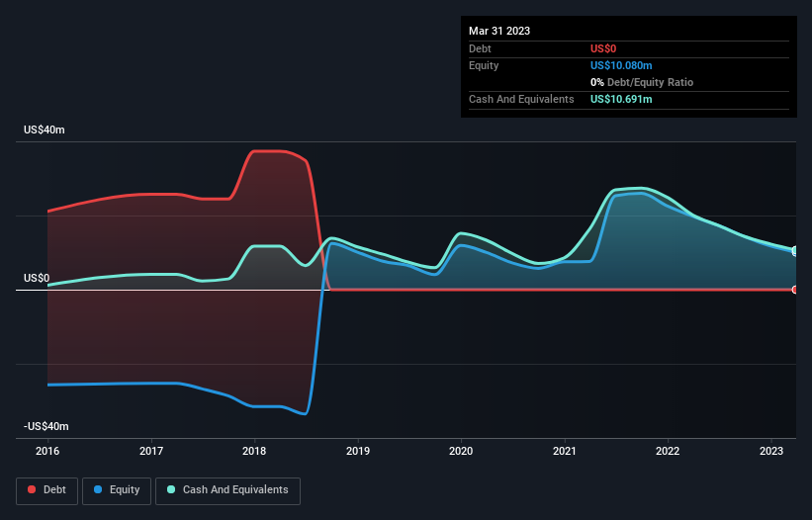Image resolution: width=812 pixels, height=520 pixels.
Task: Click the 2016 x-axis label
Action: point(47,451)
